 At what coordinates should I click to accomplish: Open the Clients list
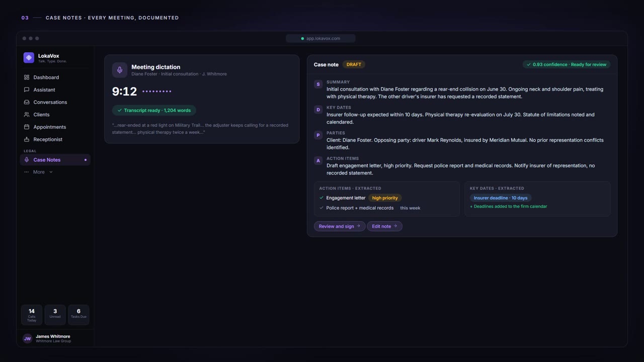point(55,115)
